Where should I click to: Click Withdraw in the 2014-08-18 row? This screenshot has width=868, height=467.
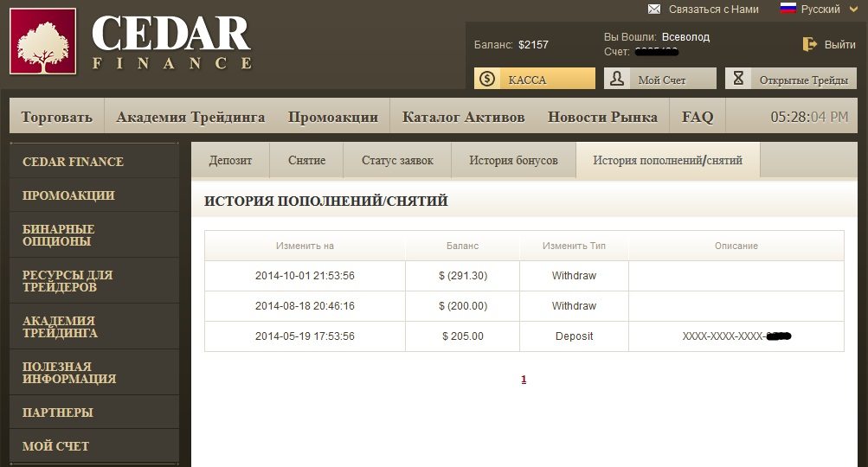click(x=574, y=306)
